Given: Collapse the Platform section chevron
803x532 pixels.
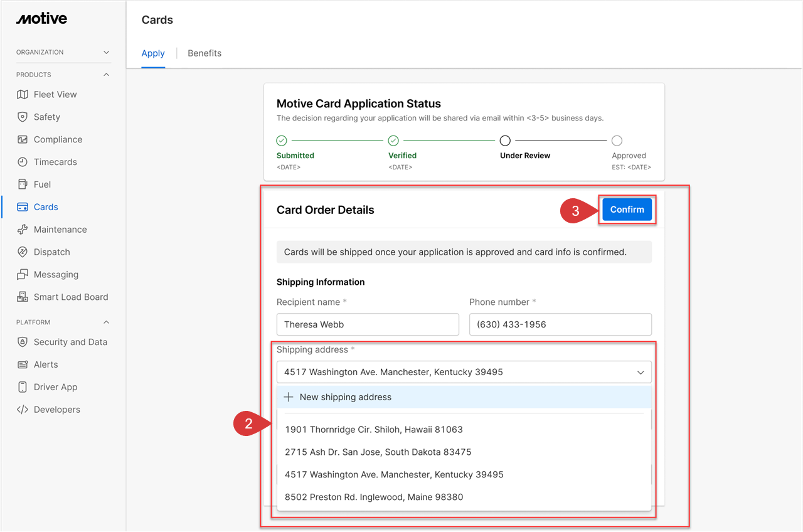Looking at the screenshot, I should coord(106,322).
